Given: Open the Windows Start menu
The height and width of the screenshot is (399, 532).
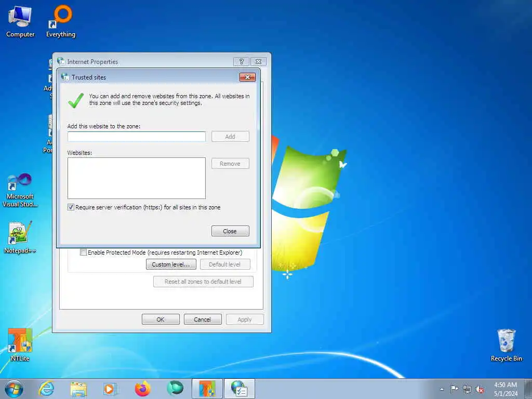Looking at the screenshot, I should (14, 389).
